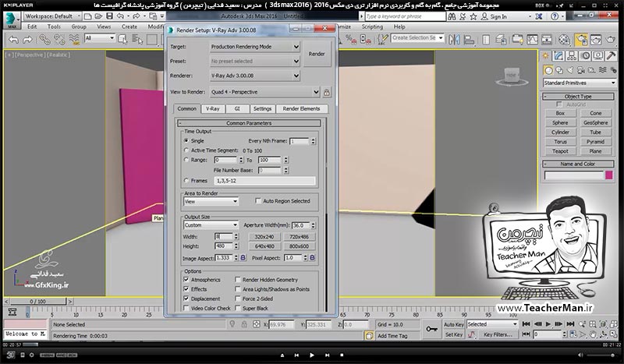The height and width of the screenshot is (364, 624).
Task: Click the Redo arrow in main toolbar
Action: coord(27,40)
